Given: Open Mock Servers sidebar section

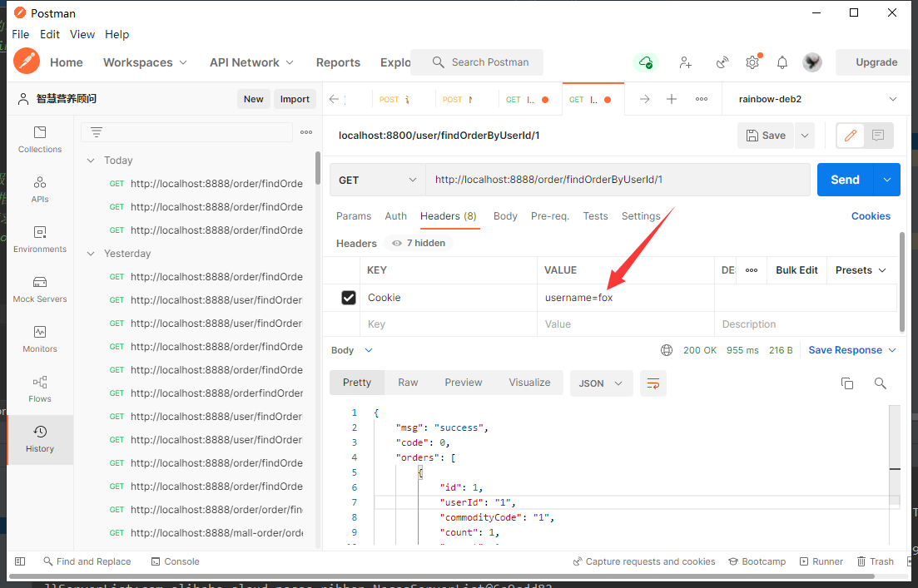Looking at the screenshot, I should point(40,289).
